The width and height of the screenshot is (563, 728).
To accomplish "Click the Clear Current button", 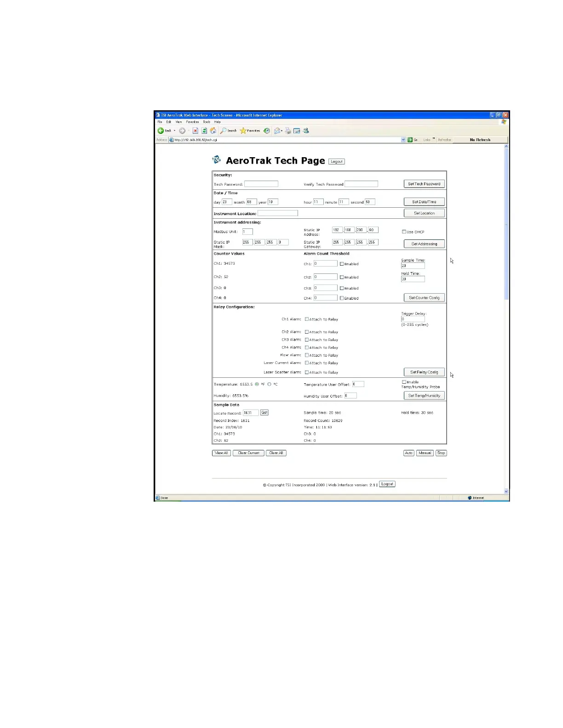I will 248,453.
